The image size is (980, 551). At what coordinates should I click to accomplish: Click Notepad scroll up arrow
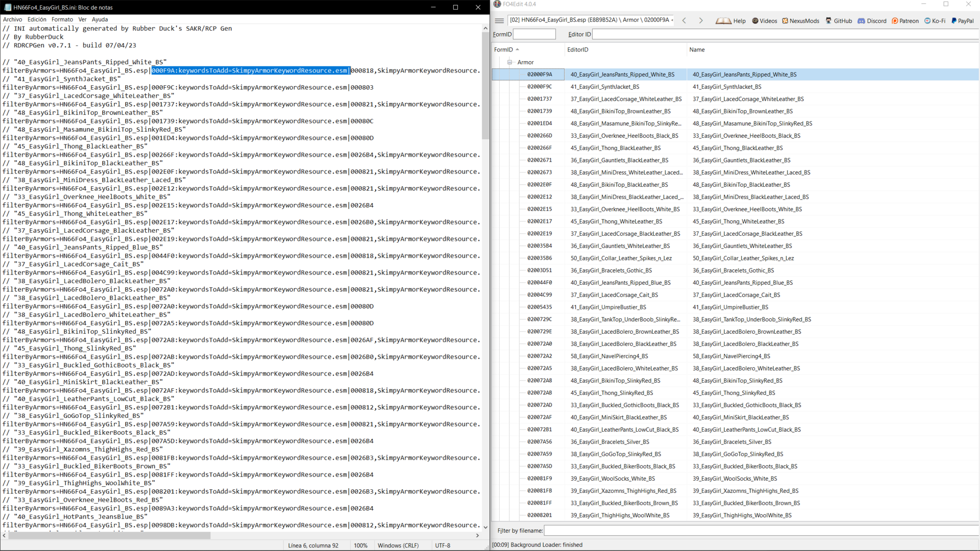(x=485, y=28)
